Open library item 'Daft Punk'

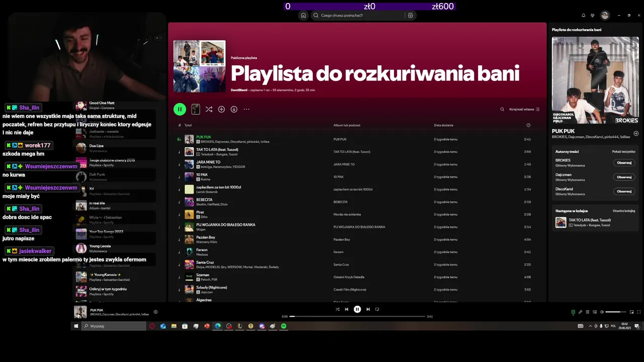coord(115,176)
